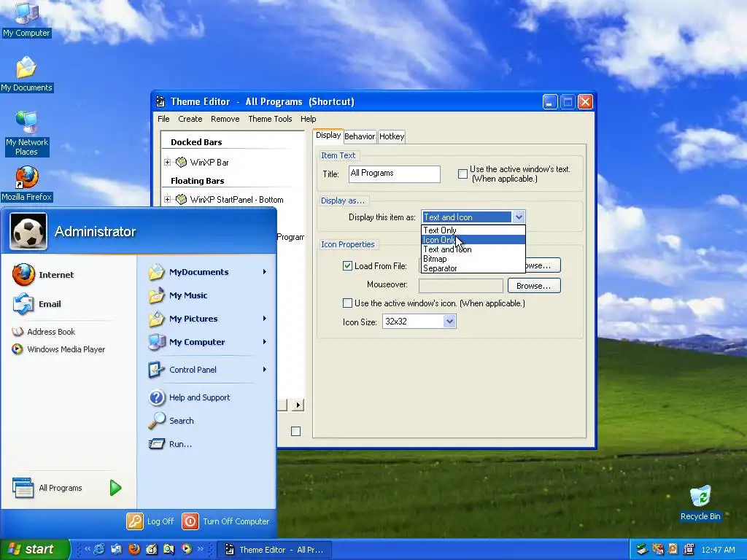747x560 pixels.
Task: Close the 'Display this item as' dropdown arrow
Action: [x=519, y=217]
